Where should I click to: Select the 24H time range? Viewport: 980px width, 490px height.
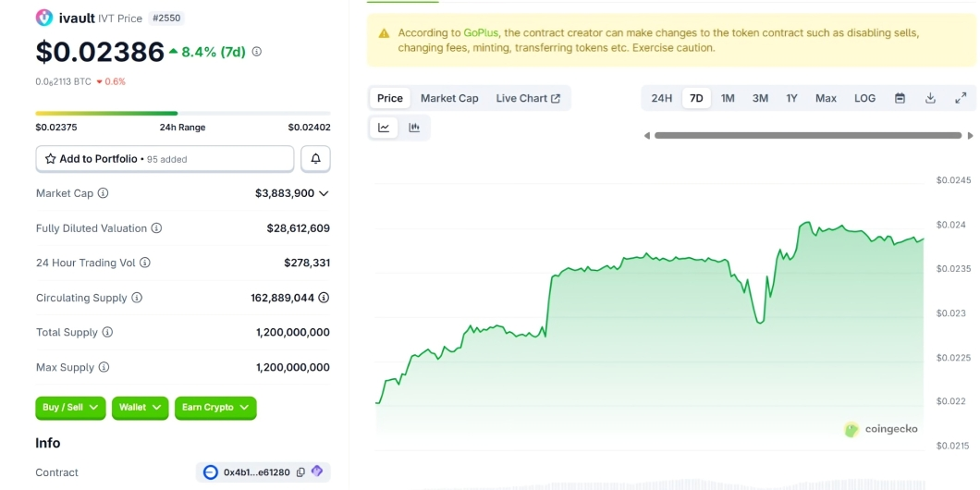[x=662, y=98]
